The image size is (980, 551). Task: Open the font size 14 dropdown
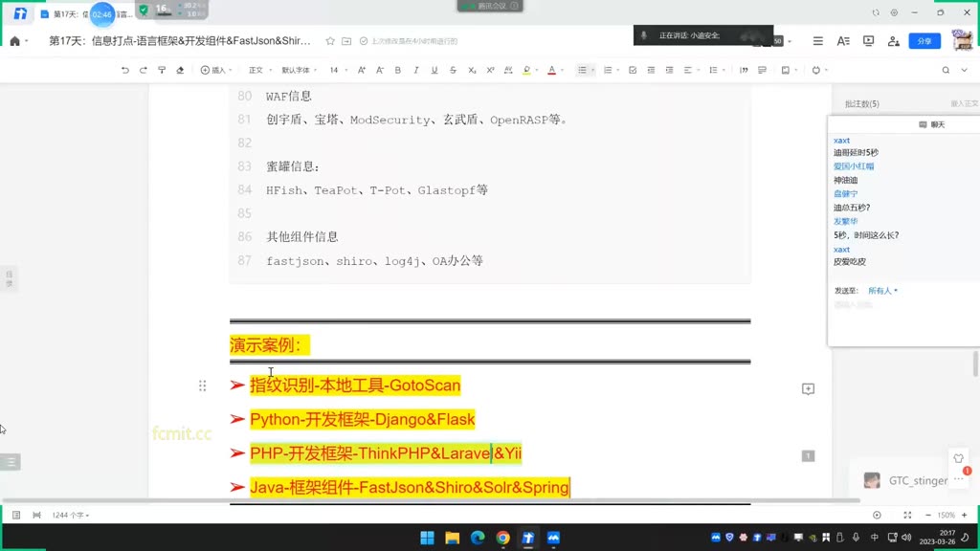[x=338, y=70]
